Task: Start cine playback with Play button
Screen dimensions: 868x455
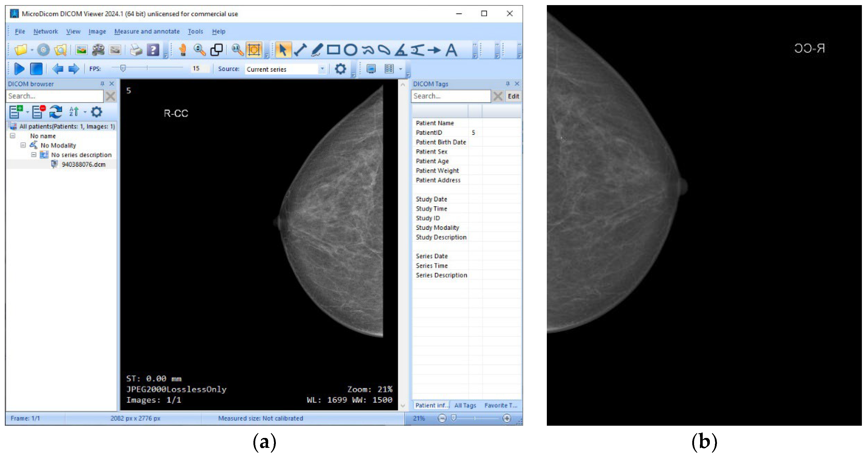Action: coord(19,69)
